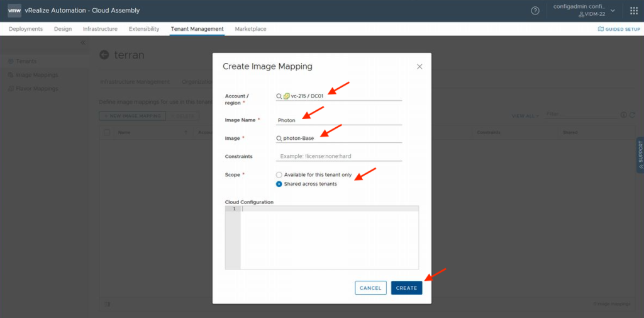Open the Support side panel
The width and height of the screenshot is (644, 318).
640,155
